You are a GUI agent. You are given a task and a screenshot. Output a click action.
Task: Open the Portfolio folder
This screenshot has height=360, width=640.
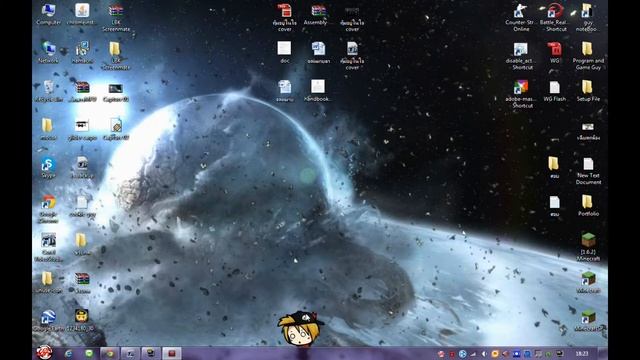[x=588, y=205]
